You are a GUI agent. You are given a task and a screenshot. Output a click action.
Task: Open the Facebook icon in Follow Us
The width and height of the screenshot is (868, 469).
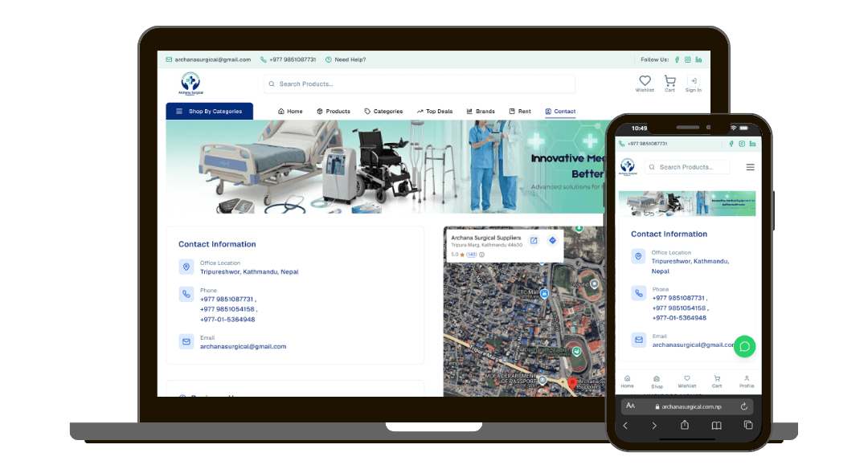pos(677,59)
